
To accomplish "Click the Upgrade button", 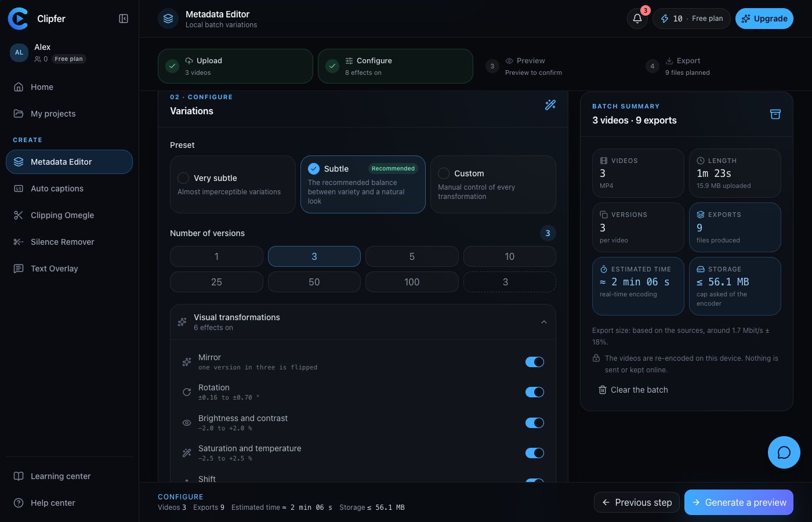I will 764,19.
